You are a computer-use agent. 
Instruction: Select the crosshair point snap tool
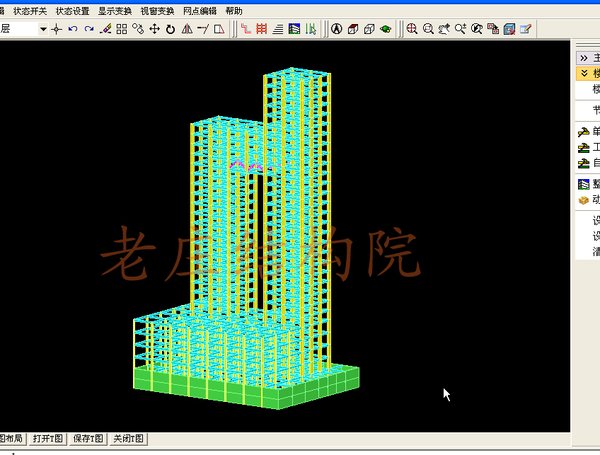[57, 29]
